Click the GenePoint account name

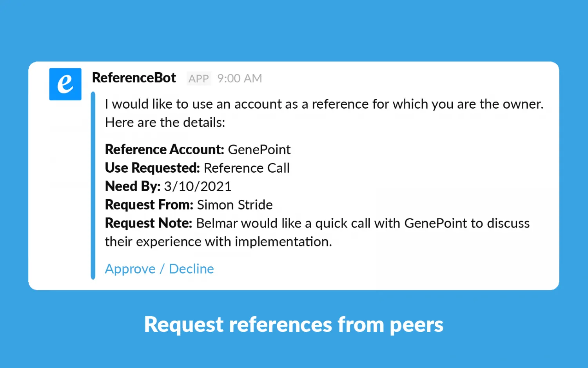(x=259, y=149)
